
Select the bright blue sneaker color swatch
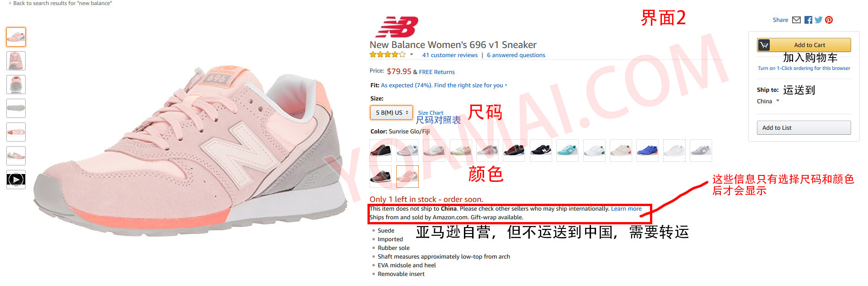coord(647,150)
